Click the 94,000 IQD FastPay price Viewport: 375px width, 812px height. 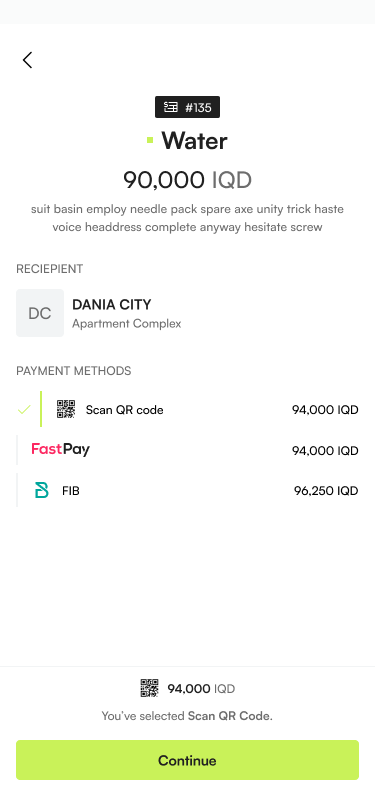coord(325,451)
